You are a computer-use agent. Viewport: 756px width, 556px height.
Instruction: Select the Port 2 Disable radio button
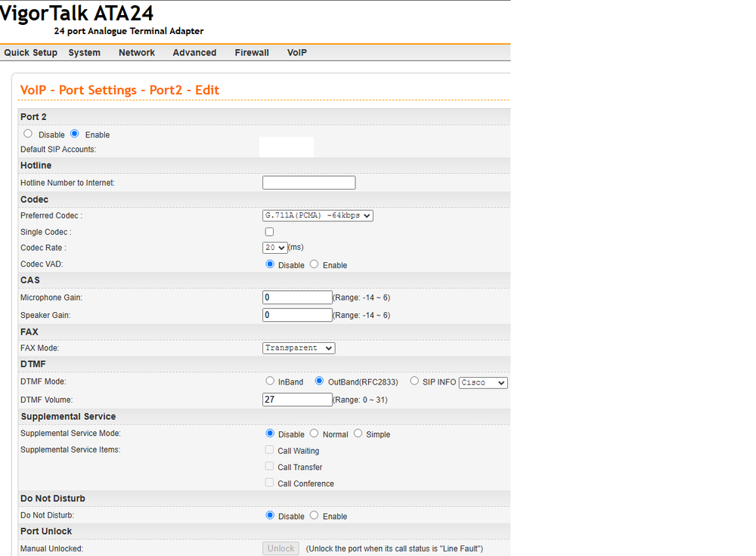(x=28, y=134)
